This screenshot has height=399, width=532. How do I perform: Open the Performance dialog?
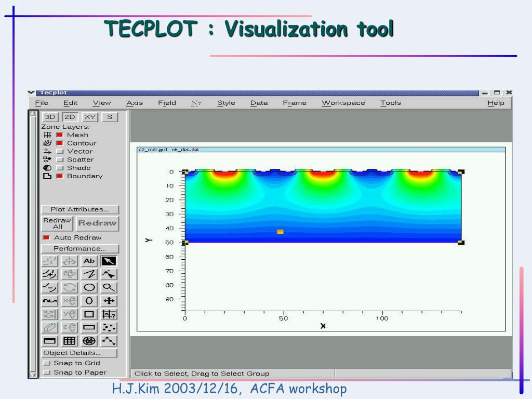click(80, 249)
